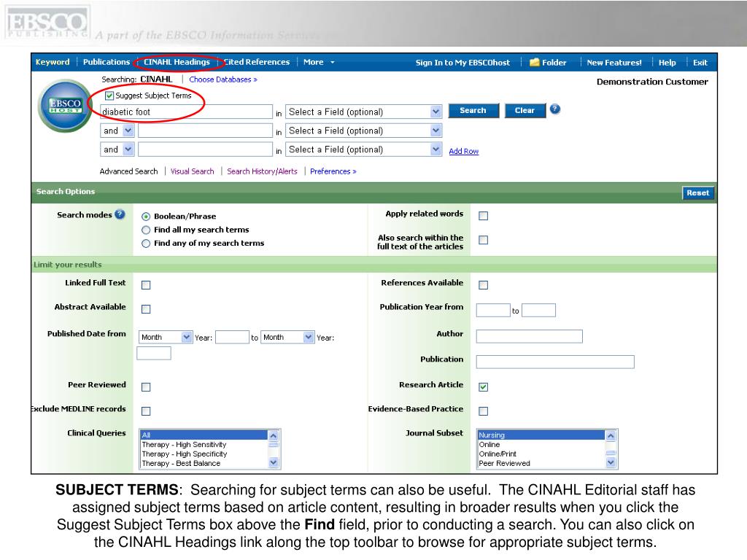Click New Features! menu item

(x=614, y=63)
